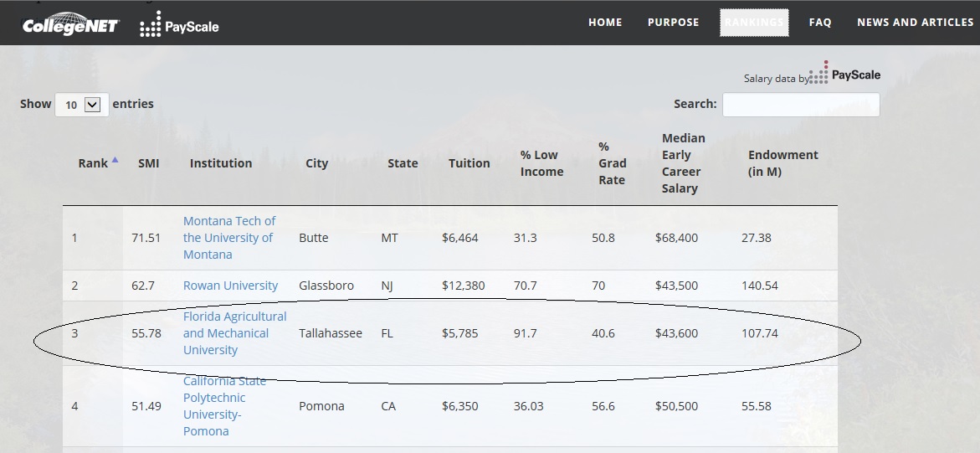Image resolution: width=980 pixels, height=453 pixels.
Task: Click endowment value 27.38
Action: (757, 238)
